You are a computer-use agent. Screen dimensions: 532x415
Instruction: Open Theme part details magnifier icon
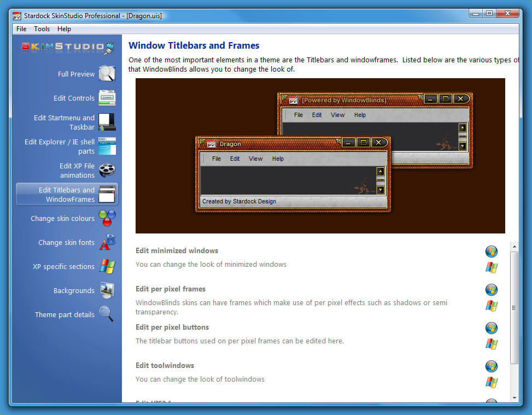tap(107, 314)
